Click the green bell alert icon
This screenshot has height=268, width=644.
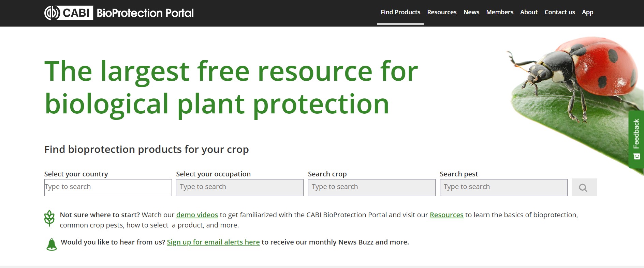pos(52,245)
